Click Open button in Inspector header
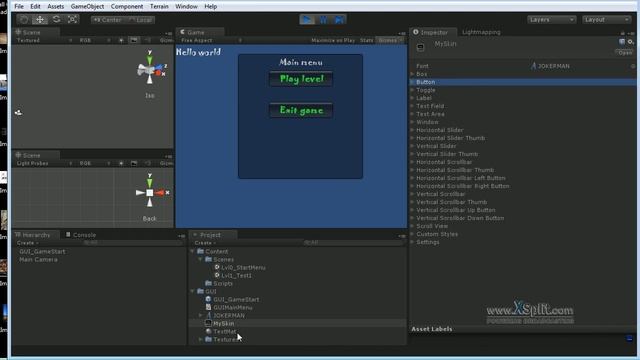Screen dimensions: 640x360 pos(624,53)
